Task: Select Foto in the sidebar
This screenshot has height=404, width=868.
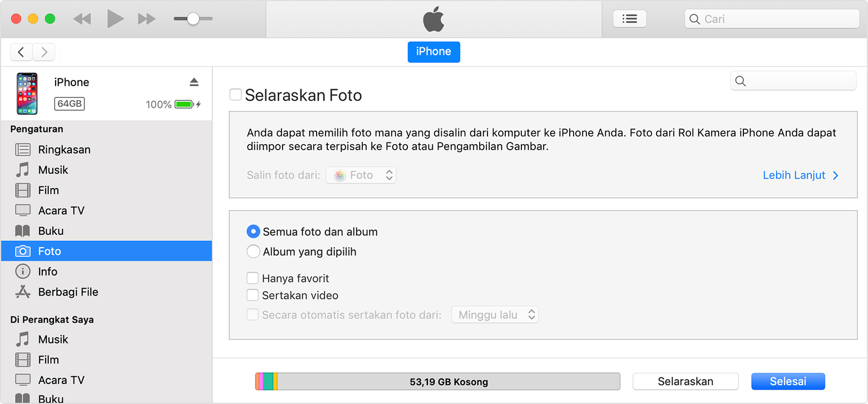Action: (106, 251)
